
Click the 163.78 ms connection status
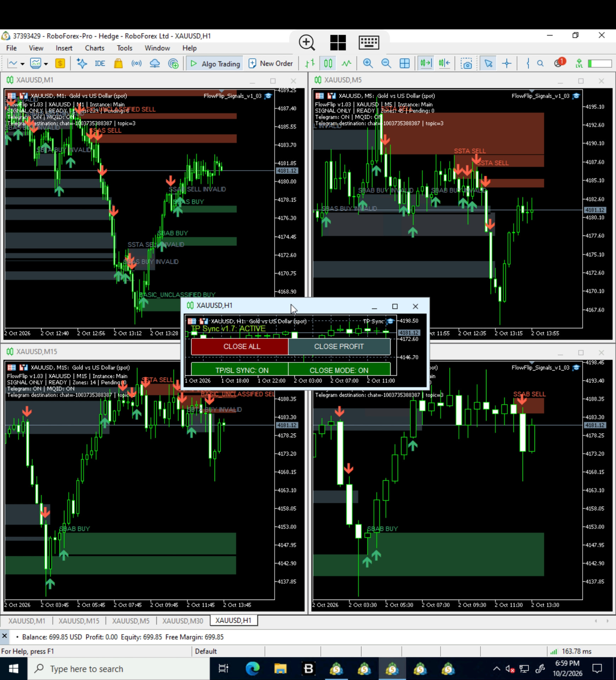pyautogui.click(x=571, y=651)
